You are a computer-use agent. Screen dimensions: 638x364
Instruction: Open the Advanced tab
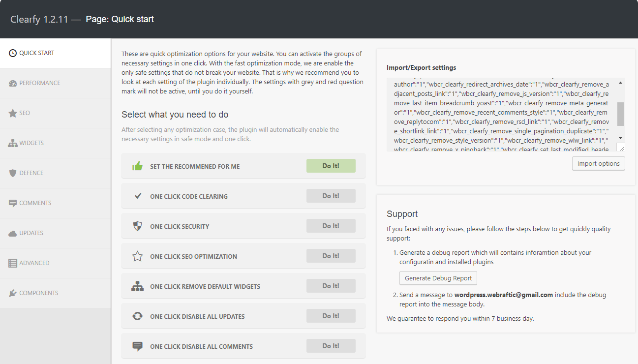point(56,263)
